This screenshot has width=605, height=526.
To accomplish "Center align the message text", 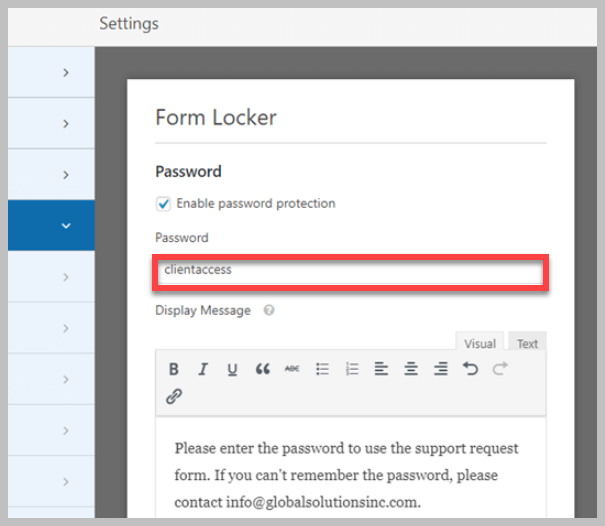I will pyautogui.click(x=411, y=369).
